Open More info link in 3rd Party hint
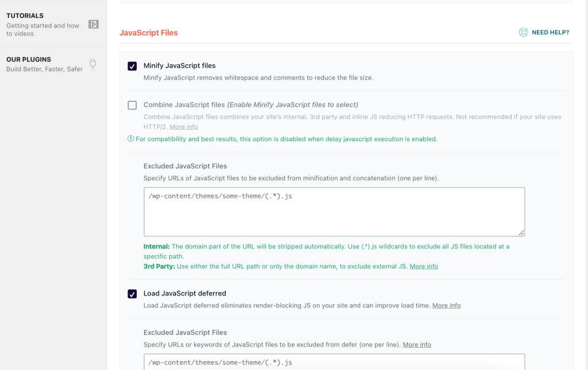The width and height of the screenshot is (588, 370). pos(424,267)
